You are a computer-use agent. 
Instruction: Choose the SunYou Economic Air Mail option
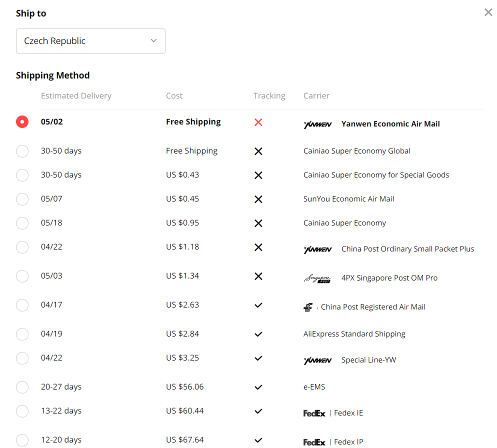click(x=22, y=199)
